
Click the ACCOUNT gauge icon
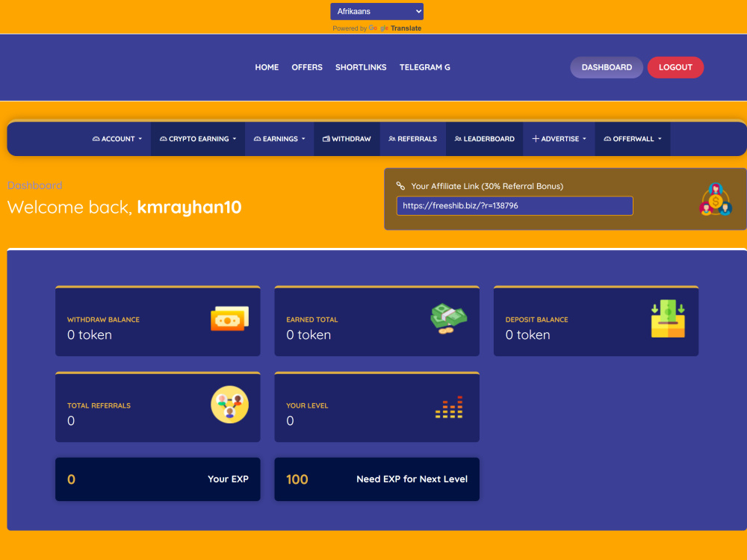tap(96, 139)
